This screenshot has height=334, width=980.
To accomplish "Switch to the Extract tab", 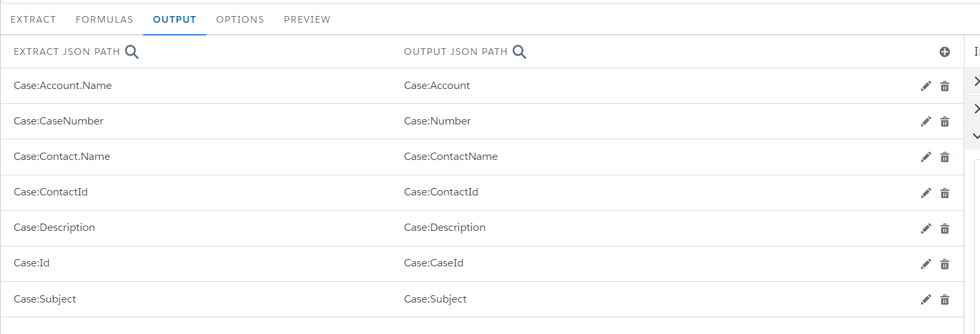I will [x=33, y=19].
